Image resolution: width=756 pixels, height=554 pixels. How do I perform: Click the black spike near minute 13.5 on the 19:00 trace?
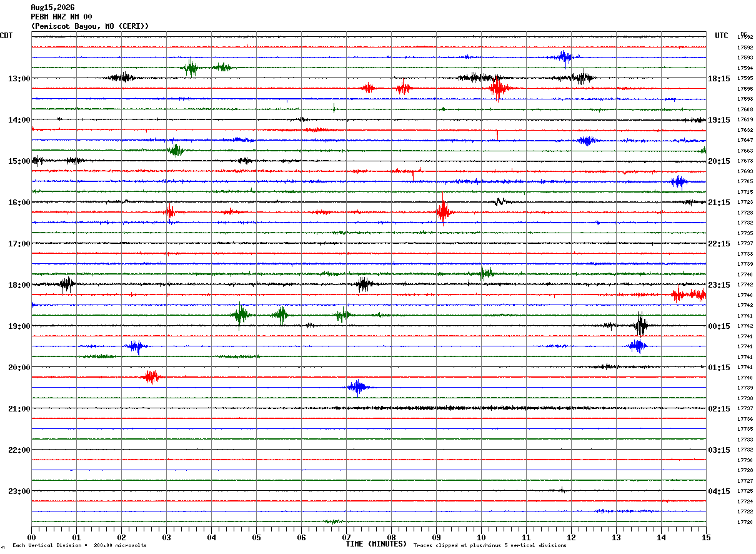[641, 325]
